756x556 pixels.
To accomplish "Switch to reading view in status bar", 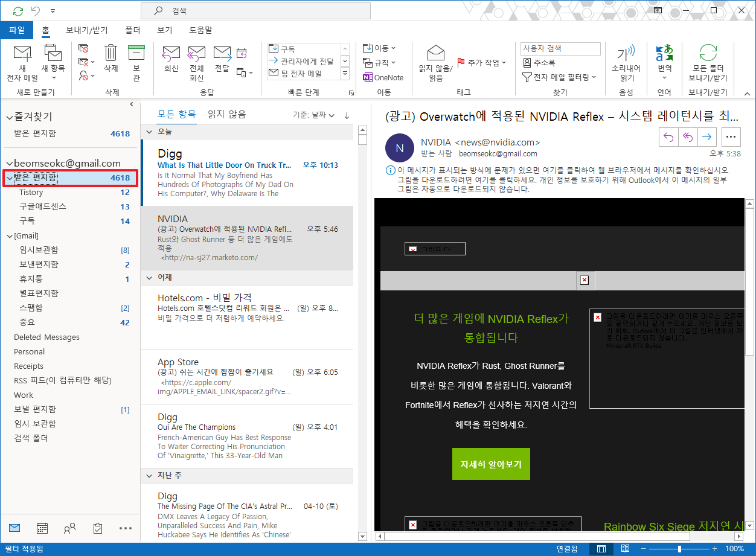I will (626, 549).
